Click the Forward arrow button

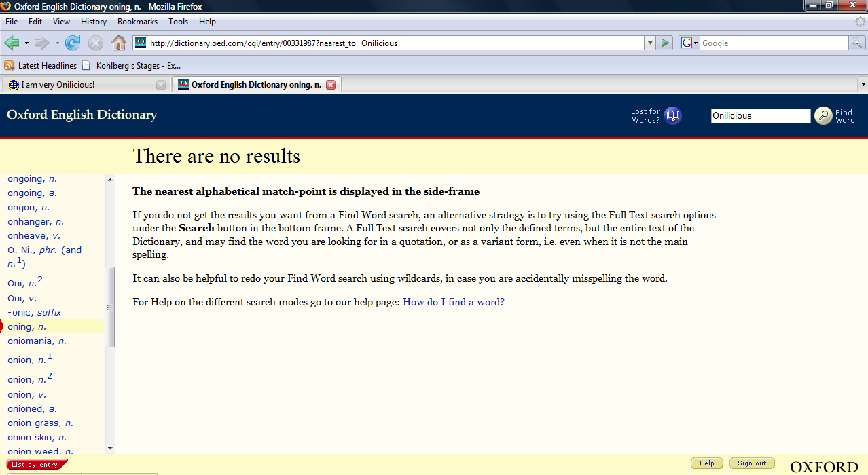click(x=42, y=43)
